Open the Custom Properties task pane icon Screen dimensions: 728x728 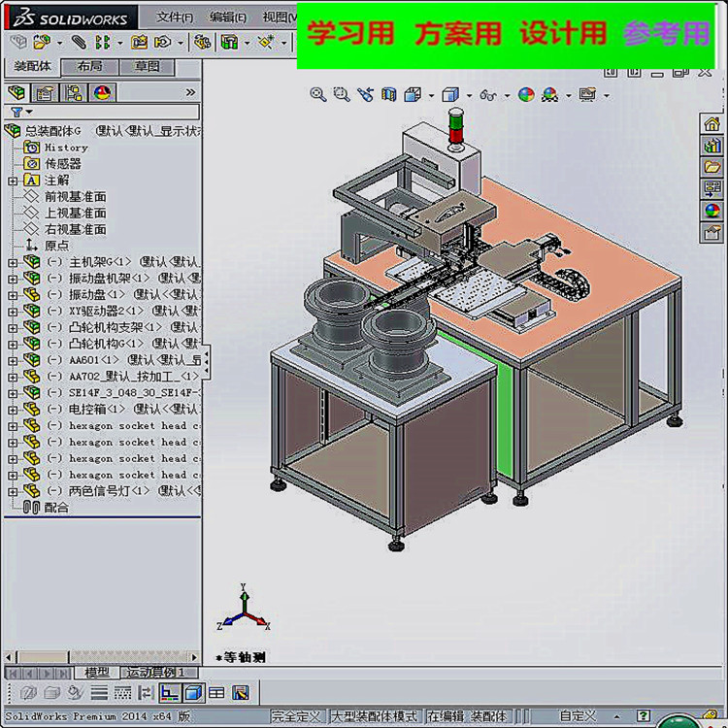(x=711, y=232)
